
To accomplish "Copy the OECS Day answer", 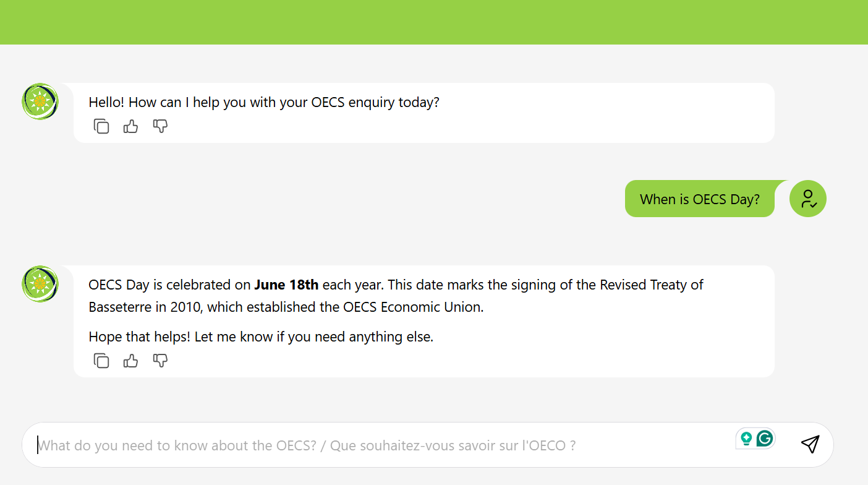I will coord(101,361).
